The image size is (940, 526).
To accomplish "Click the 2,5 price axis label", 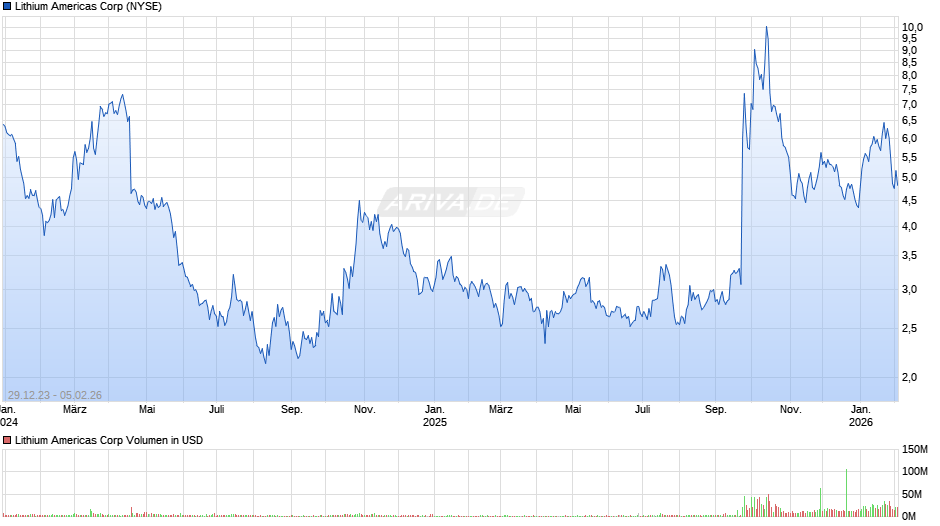I will pos(909,329).
